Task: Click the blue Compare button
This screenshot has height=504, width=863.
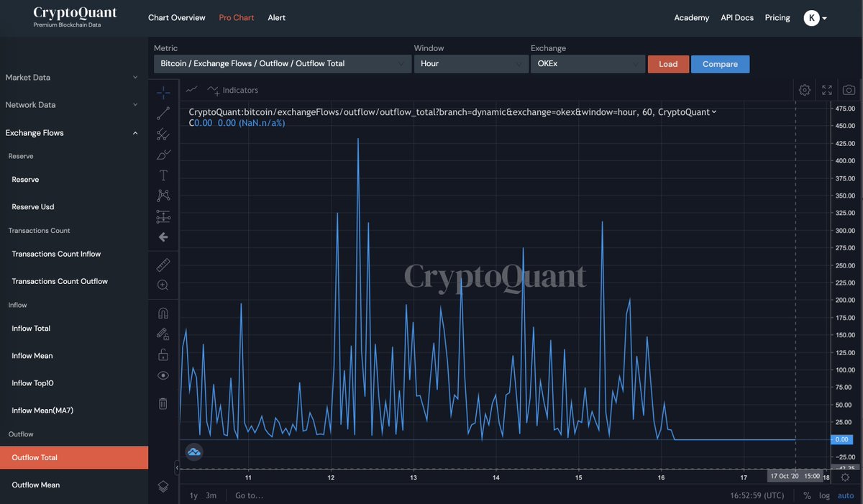Action: (720, 64)
